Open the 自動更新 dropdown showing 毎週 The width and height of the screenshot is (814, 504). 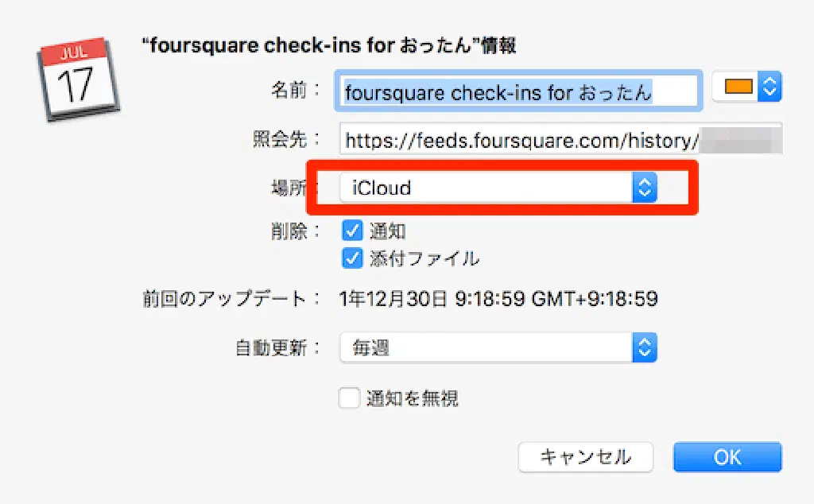coord(485,347)
